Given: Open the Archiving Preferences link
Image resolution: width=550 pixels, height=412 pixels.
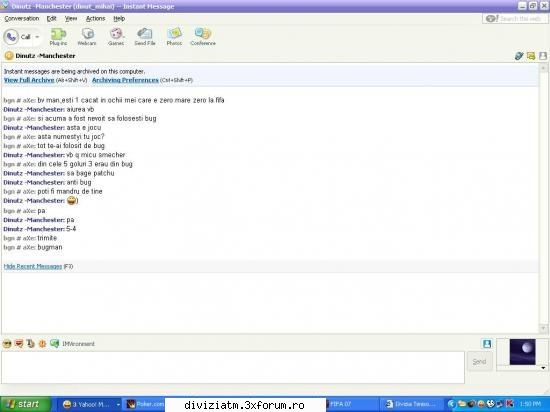Looking at the screenshot, I should point(125,80).
